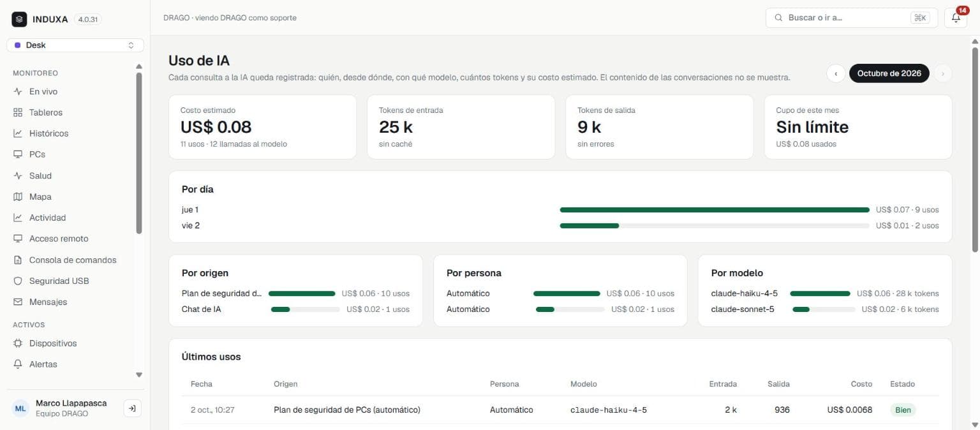Click the US$ 0.0068 cost cell
Screen dimensions: 980x430
850,410
